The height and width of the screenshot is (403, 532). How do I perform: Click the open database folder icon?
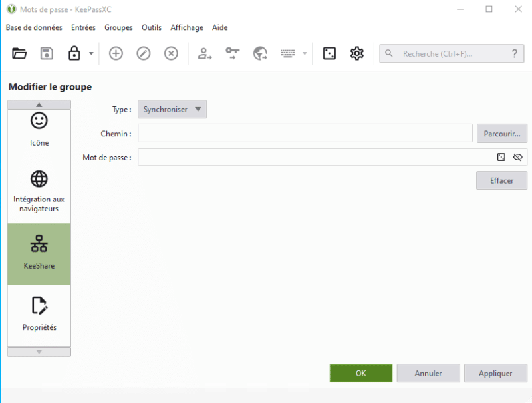coord(19,53)
